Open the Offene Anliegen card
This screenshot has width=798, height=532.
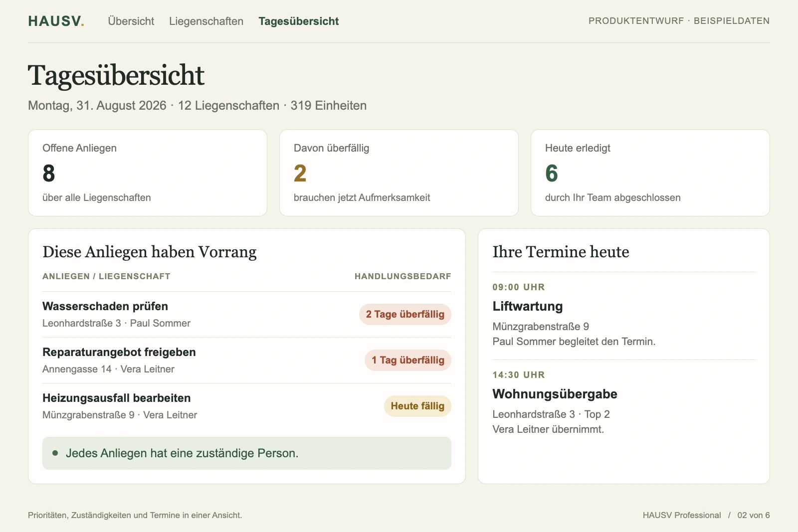pos(148,173)
